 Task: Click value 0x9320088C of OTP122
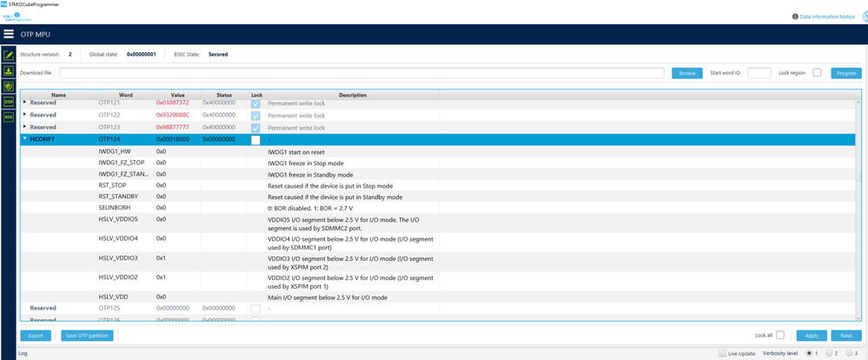pyautogui.click(x=173, y=116)
